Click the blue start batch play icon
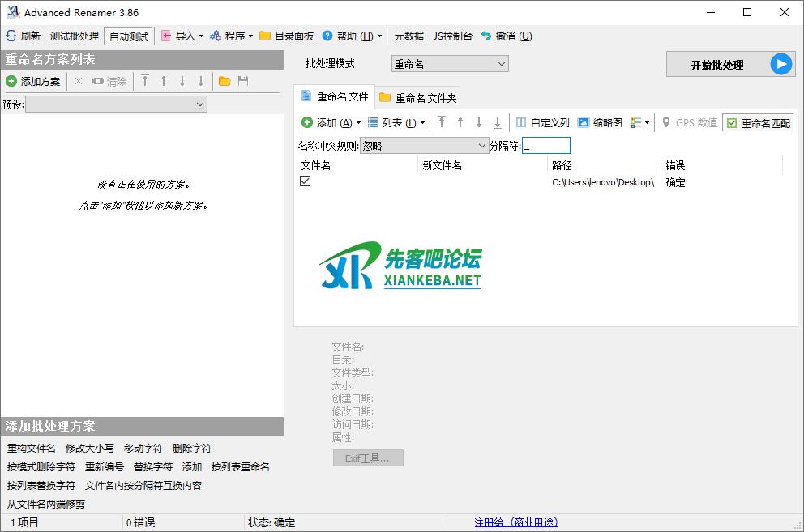 point(780,65)
